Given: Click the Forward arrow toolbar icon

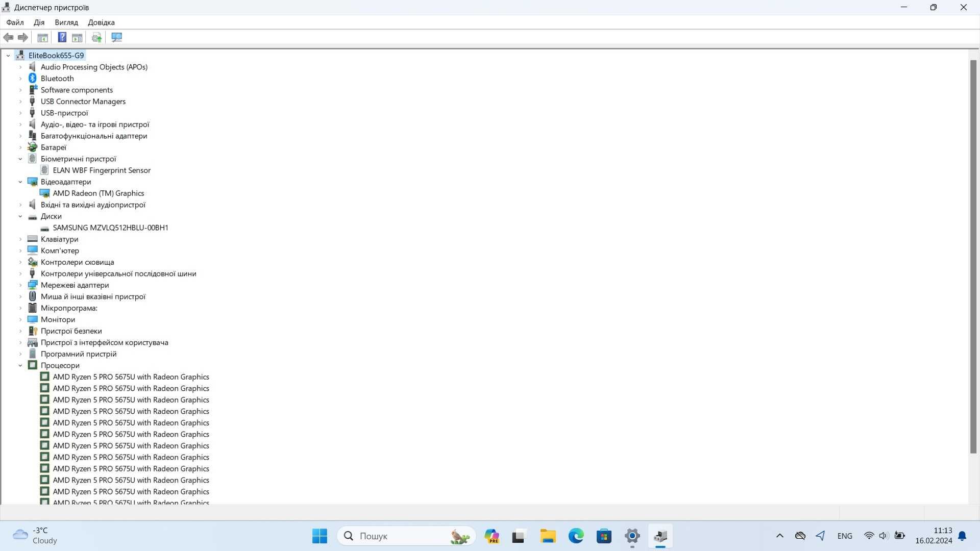Looking at the screenshot, I should click(22, 37).
